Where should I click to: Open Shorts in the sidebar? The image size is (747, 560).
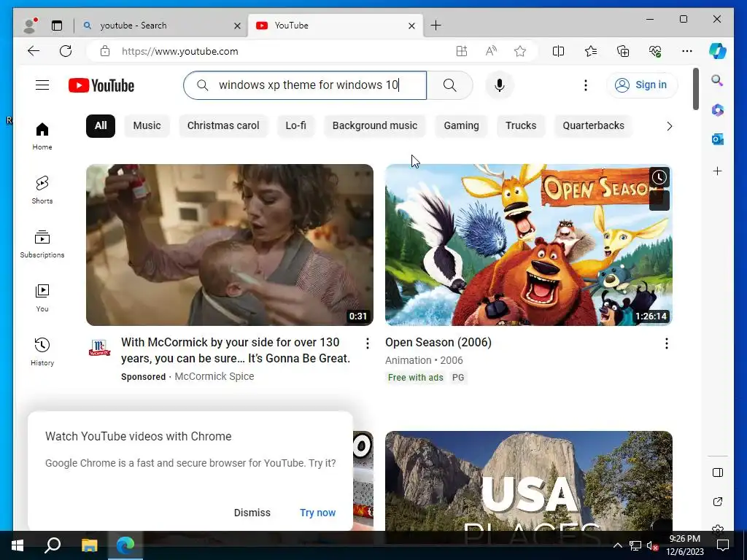42,190
